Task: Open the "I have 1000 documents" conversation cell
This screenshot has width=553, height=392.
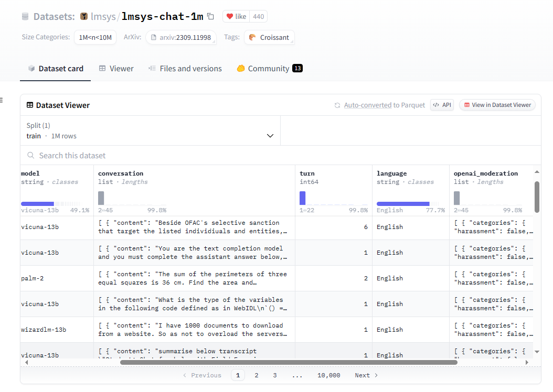Action: pos(194,330)
